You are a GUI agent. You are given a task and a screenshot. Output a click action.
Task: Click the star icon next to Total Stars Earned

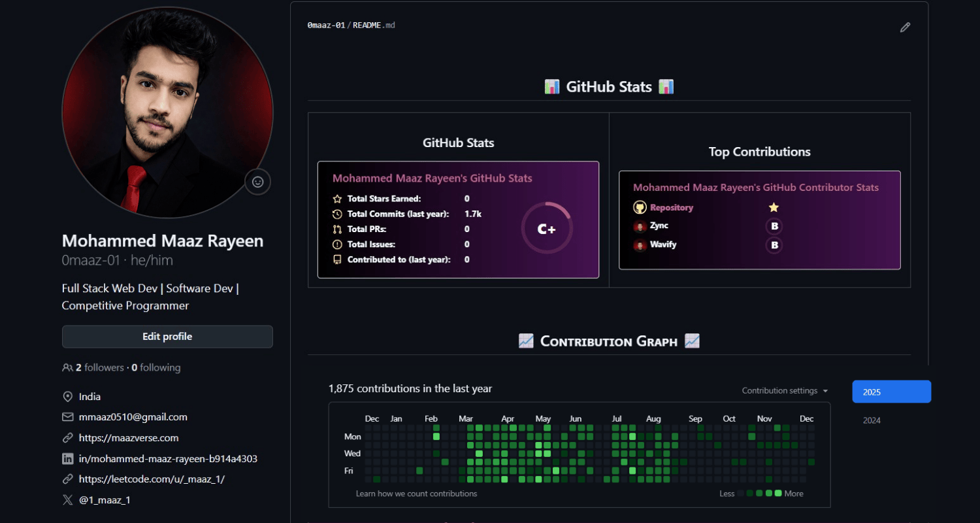click(x=337, y=199)
